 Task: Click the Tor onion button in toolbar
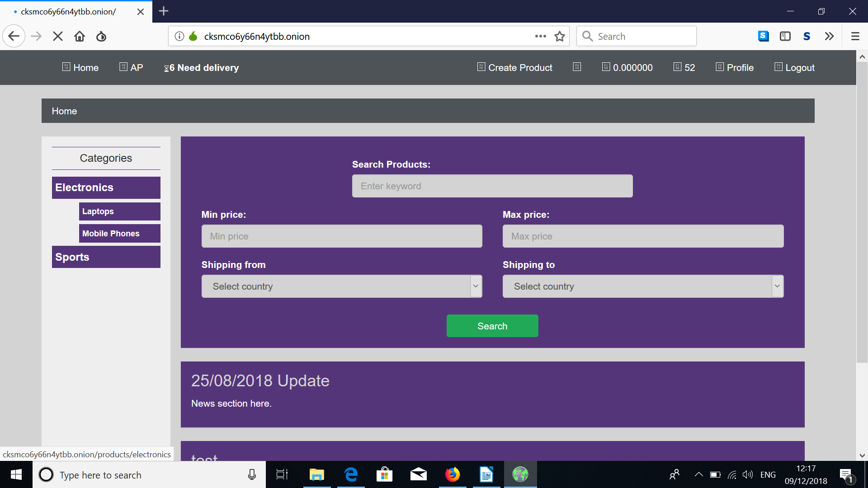(101, 36)
